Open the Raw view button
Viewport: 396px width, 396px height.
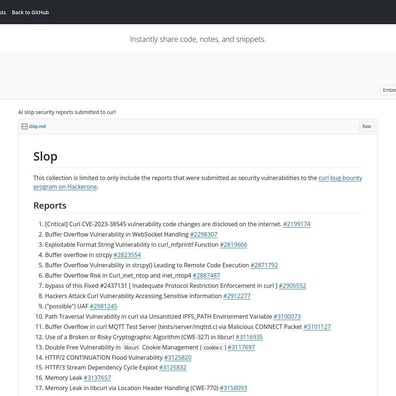pyautogui.click(x=367, y=126)
